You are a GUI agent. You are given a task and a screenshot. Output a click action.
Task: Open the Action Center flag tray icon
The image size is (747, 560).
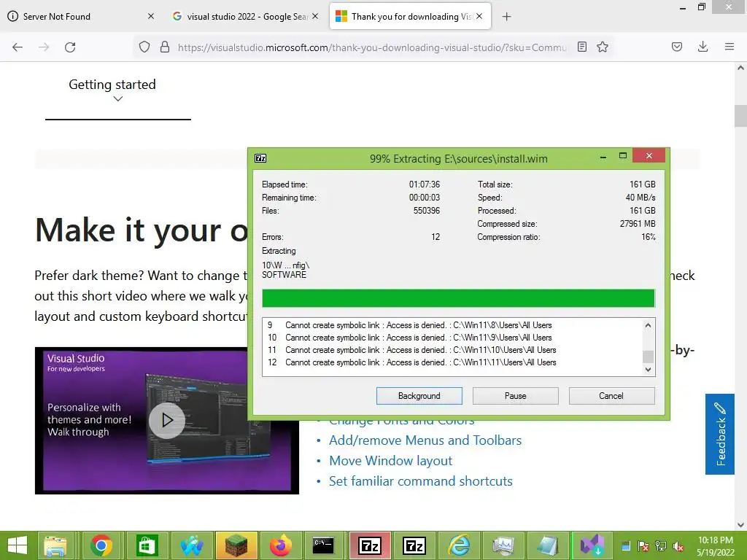click(643, 546)
